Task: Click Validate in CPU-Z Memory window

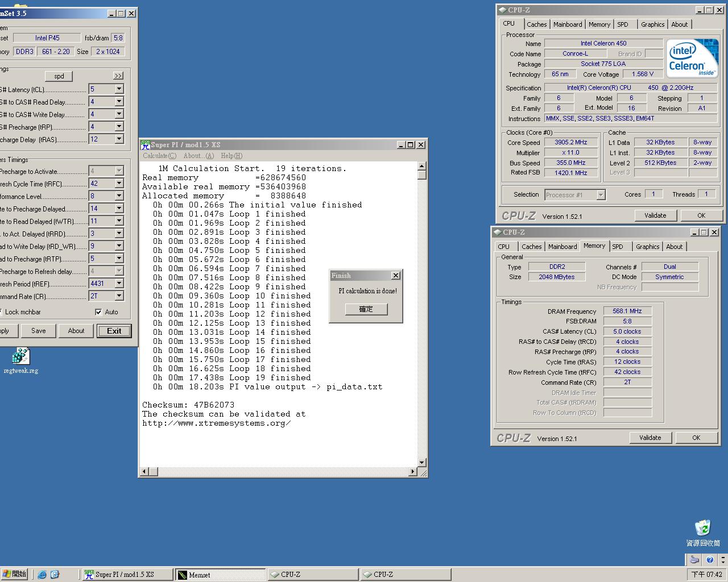Action: point(650,438)
